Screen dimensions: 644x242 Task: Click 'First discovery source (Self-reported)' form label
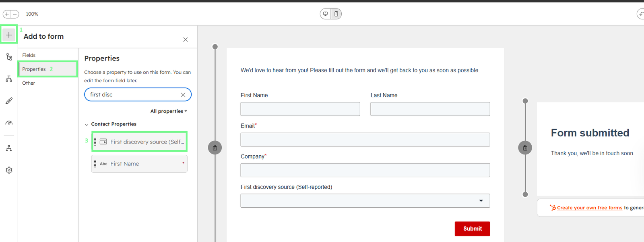tap(287, 187)
